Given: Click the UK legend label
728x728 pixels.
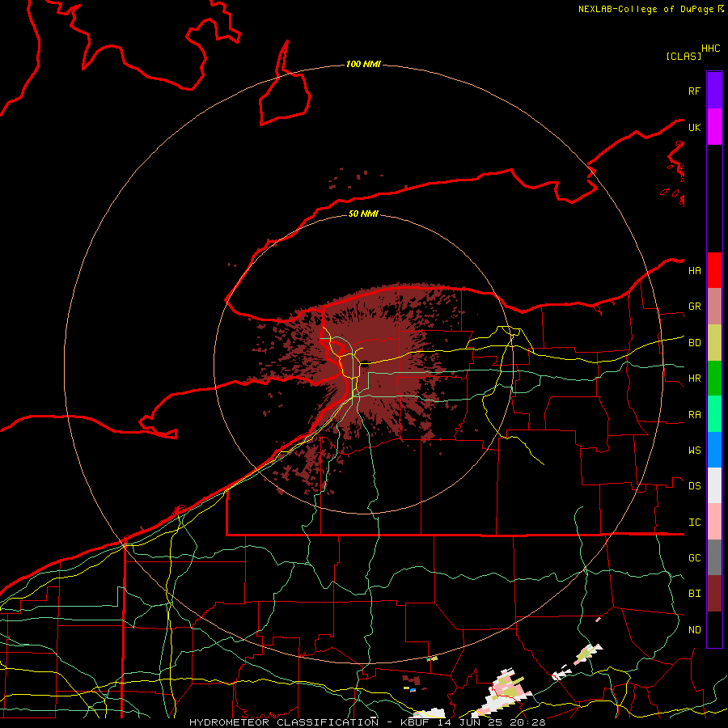Looking at the screenshot, I should coord(694,127).
